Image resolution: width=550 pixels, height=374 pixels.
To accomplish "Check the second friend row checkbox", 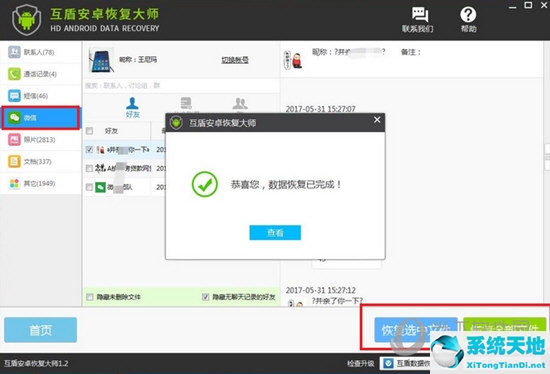I will click(89, 168).
